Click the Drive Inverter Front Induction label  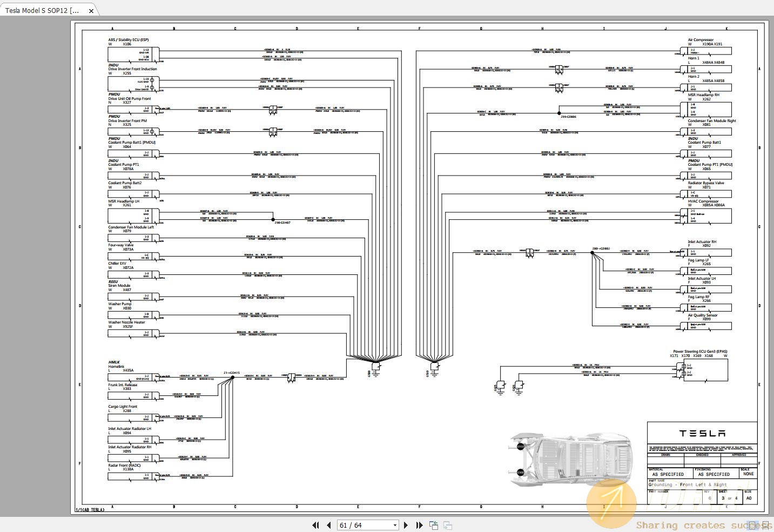132,69
